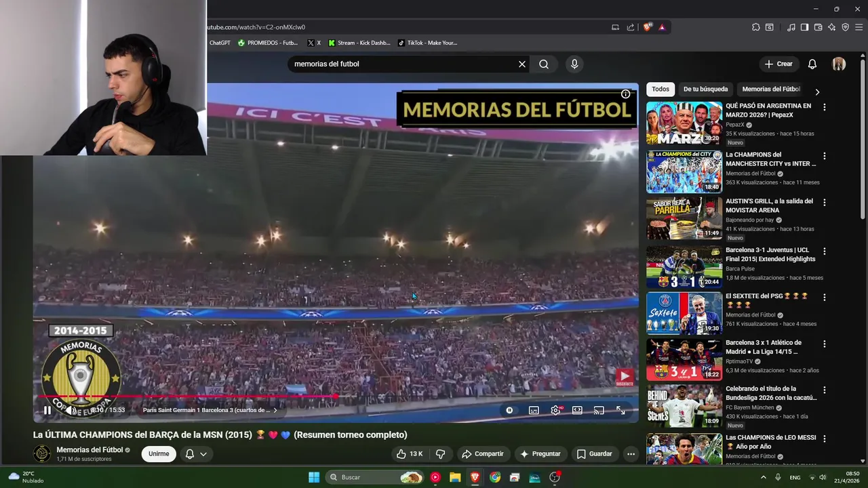Open the video info card icon
Screen dimensions: 868x488
tap(625, 94)
